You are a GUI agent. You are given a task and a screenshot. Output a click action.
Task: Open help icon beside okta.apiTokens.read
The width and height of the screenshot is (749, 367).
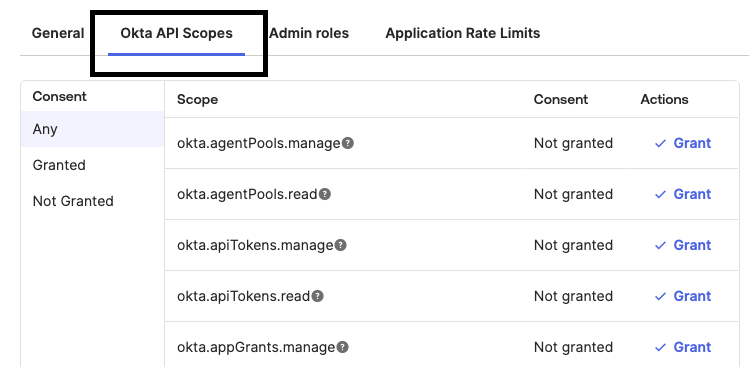click(x=318, y=296)
